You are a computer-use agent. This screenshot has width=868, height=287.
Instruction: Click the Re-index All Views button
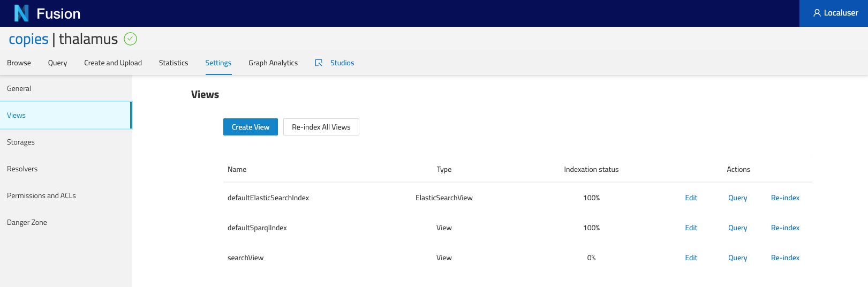pos(321,127)
